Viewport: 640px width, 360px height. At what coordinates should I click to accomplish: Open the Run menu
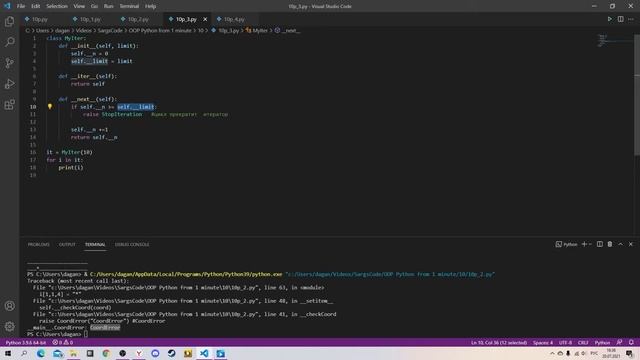coord(109,6)
